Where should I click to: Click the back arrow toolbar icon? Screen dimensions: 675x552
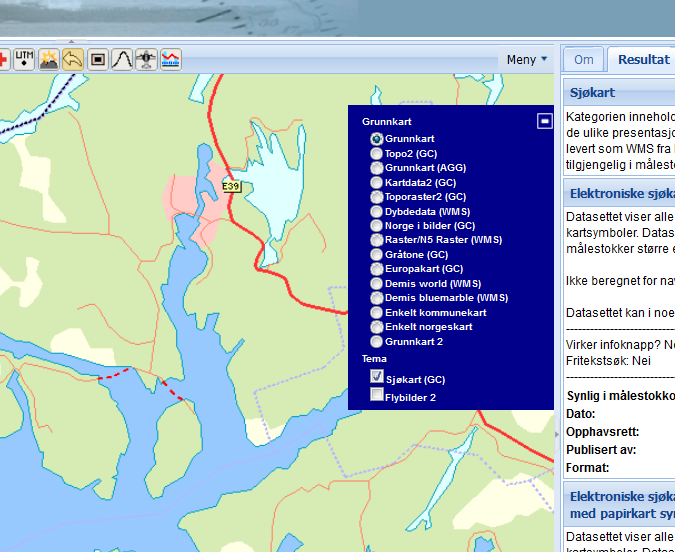(72, 60)
